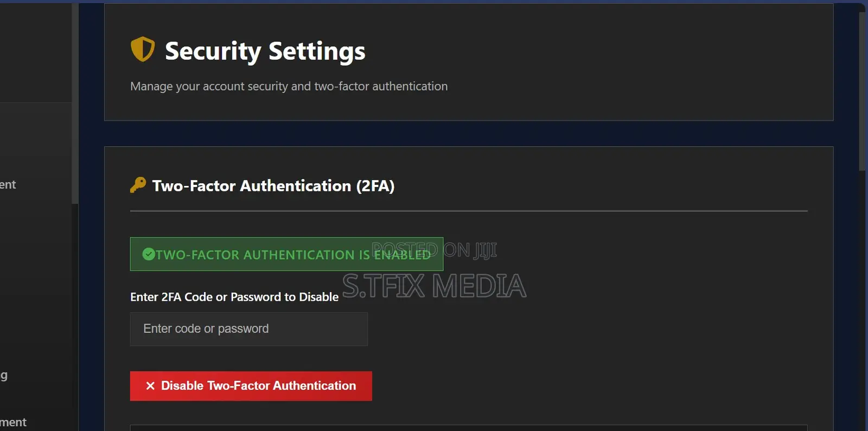The width and height of the screenshot is (868, 431).
Task: Click the key icon next to Two-Factor Authentication
Action: (138, 185)
